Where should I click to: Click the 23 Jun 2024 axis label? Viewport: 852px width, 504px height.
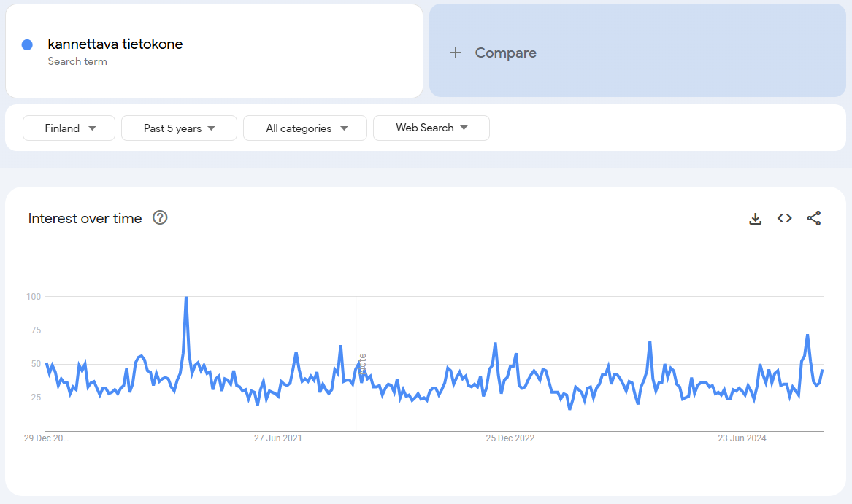[742, 438]
